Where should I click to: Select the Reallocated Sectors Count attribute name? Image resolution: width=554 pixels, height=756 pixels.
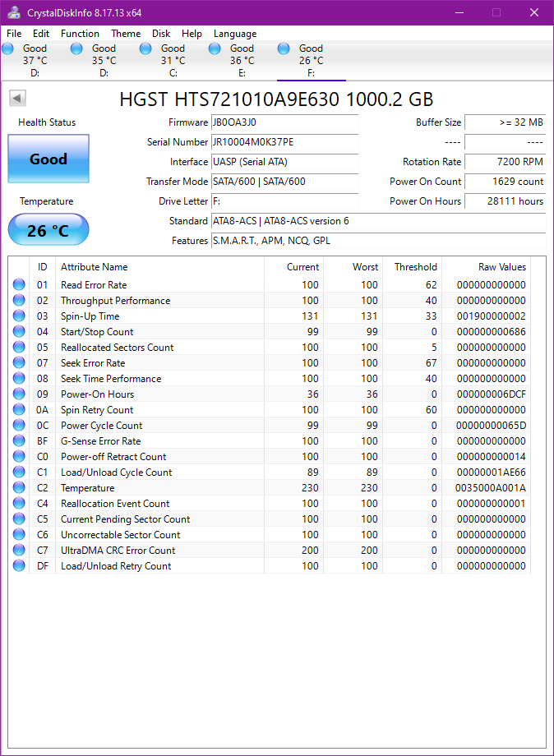pyautogui.click(x=118, y=347)
